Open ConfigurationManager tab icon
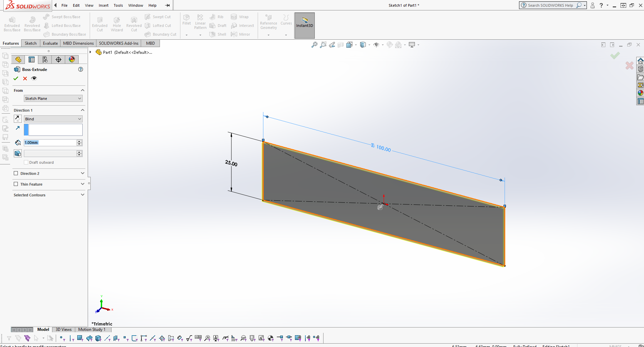The width and height of the screenshot is (644, 347). [x=45, y=60]
